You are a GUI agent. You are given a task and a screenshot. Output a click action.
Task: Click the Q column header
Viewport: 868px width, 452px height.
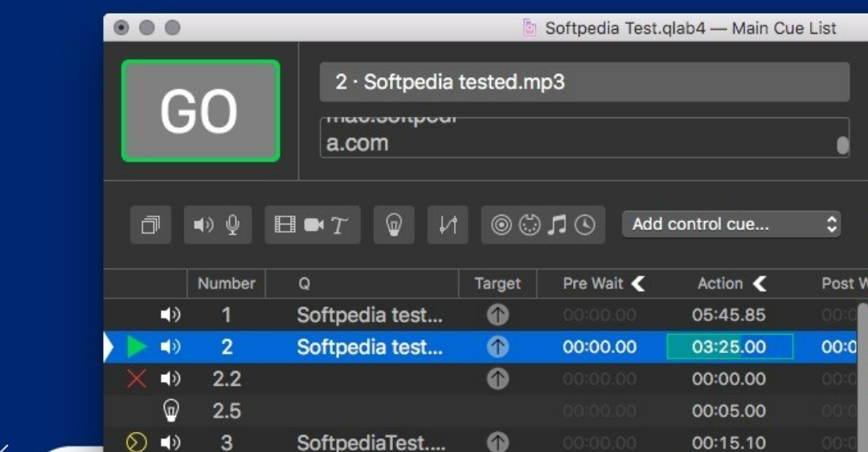(x=362, y=284)
